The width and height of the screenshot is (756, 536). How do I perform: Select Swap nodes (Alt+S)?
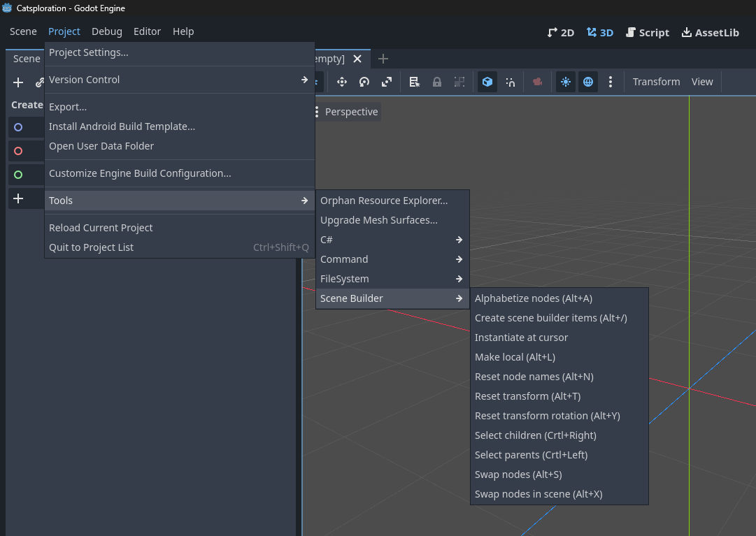coord(559,475)
